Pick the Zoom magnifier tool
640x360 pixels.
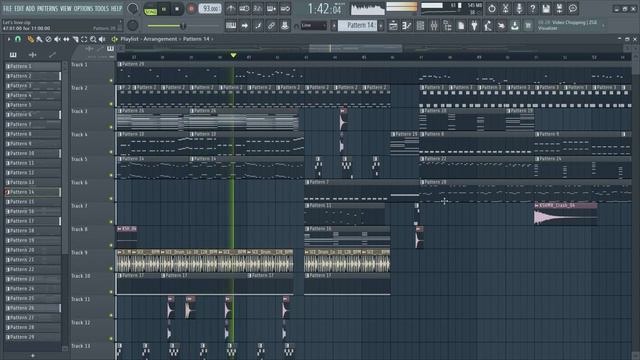[93, 39]
